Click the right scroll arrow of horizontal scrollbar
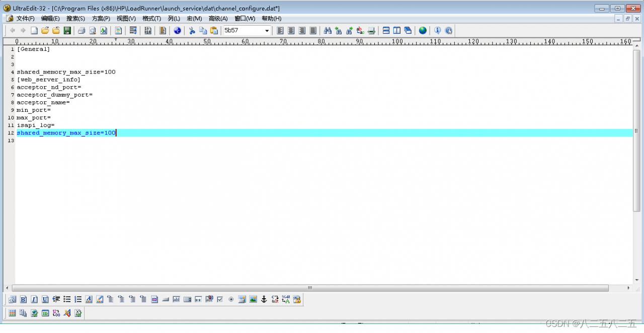This screenshot has width=644, height=333. tap(628, 288)
